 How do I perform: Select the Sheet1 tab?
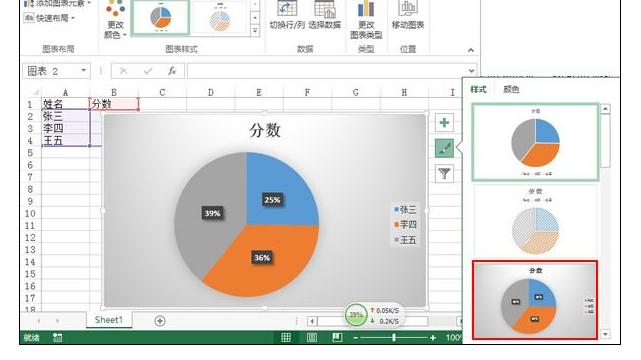(x=109, y=320)
